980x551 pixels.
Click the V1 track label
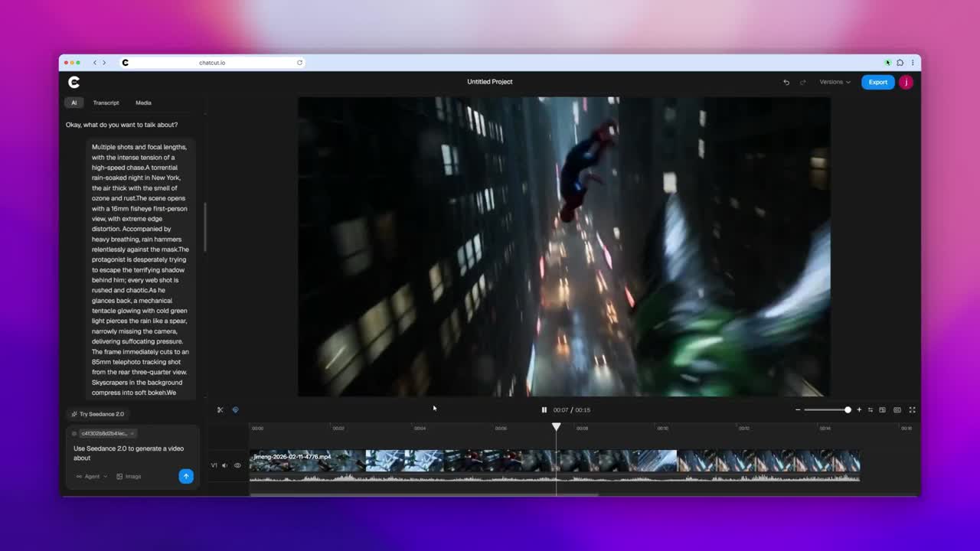click(214, 465)
